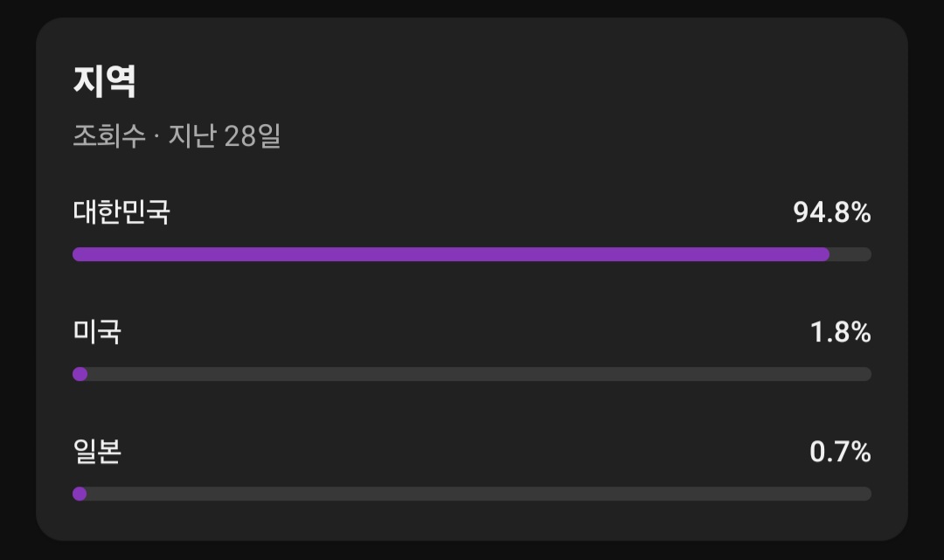Click the gray unfilled end of 대한민국 bar

click(850, 254)
